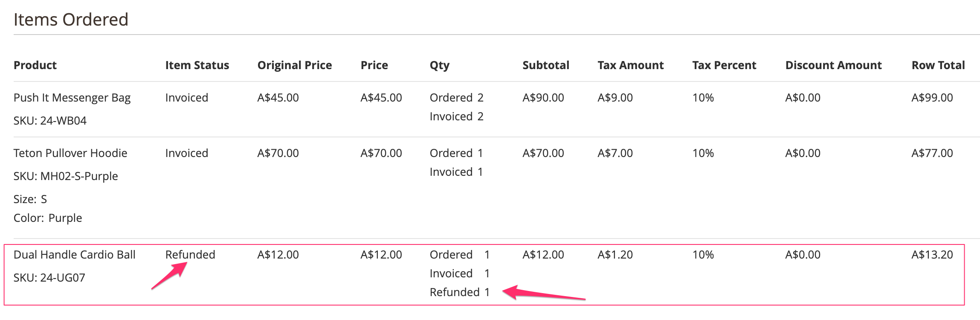Image resolution: width=980 pixels, height=320 pixels.
Task: Click the A$13.20 row total
Action: (x=932, y=255)
